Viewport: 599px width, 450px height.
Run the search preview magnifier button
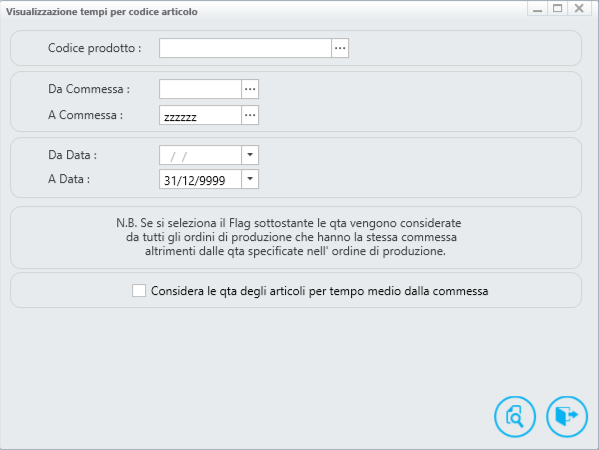[x=515, y=416]
